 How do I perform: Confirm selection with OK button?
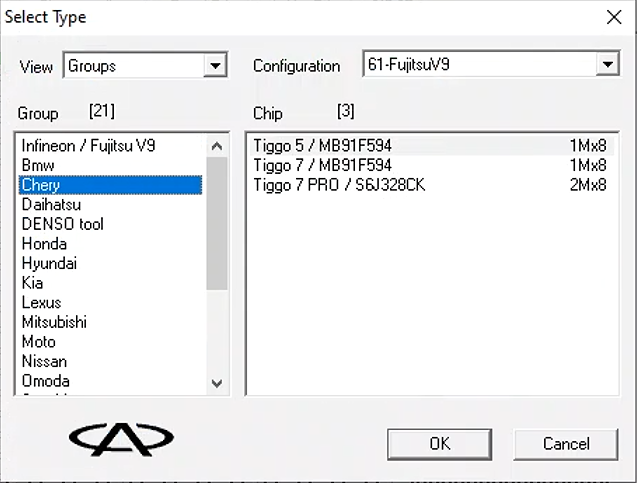pos(440,444)
